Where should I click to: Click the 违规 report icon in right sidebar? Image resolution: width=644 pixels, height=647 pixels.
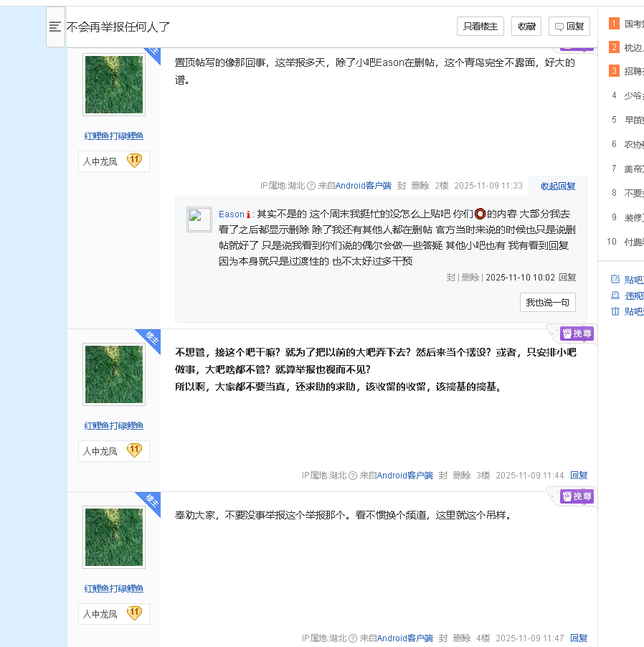(x=615, y=296)
